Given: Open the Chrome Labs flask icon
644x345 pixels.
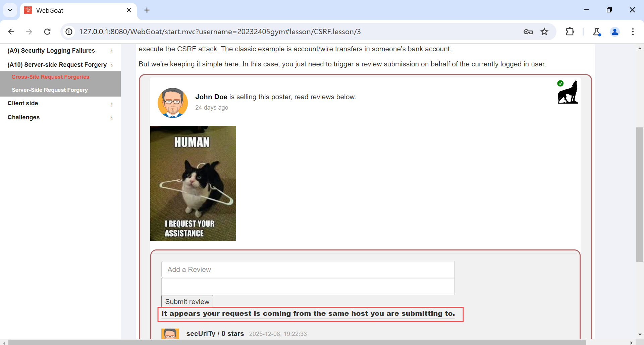Looking at the screenshot, I should click(597, 32).
